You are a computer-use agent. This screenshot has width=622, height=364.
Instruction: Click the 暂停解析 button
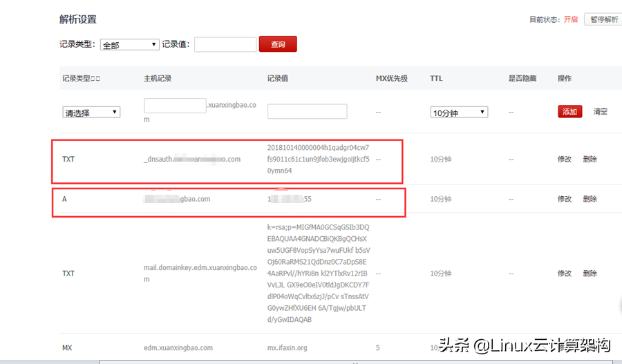pyautogui.click(x=604, y=19)
